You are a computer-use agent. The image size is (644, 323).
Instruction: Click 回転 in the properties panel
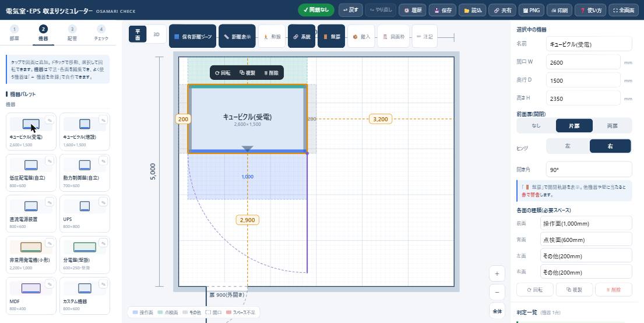point(535,289)
